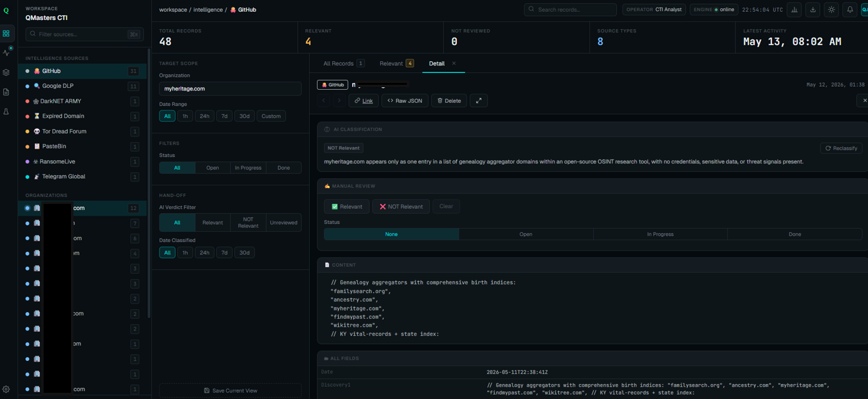Click the Filter sources input field

[x=84, y=34]
